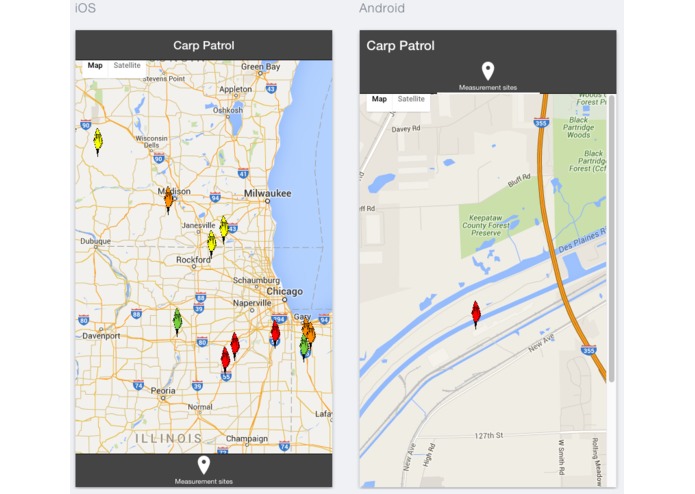This screenshot has height=494, width=695.
Task: Select red marker directly above I-55 shield
Action: click(226, 359)
